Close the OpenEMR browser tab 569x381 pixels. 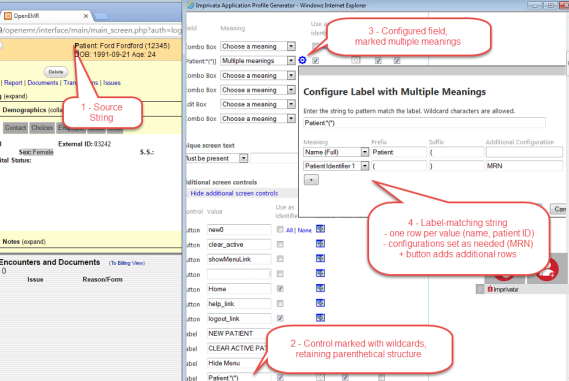pyautogui.click(x=86, y=16)
